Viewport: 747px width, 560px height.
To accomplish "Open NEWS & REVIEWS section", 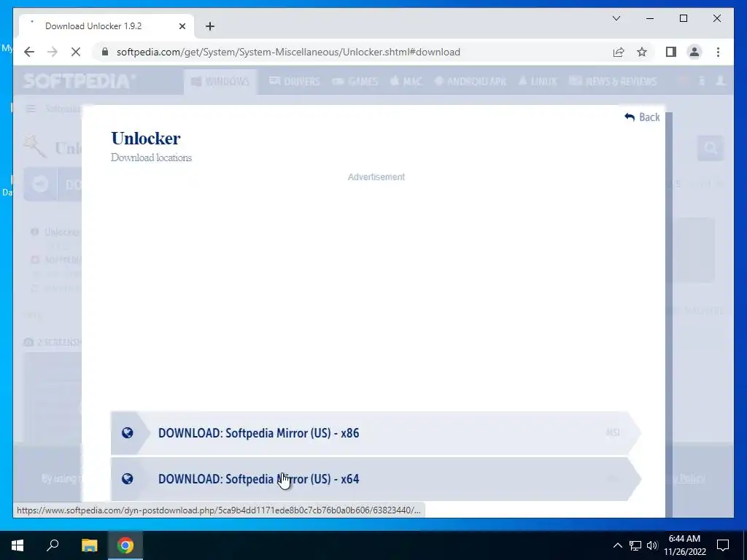I will [613, 82].
